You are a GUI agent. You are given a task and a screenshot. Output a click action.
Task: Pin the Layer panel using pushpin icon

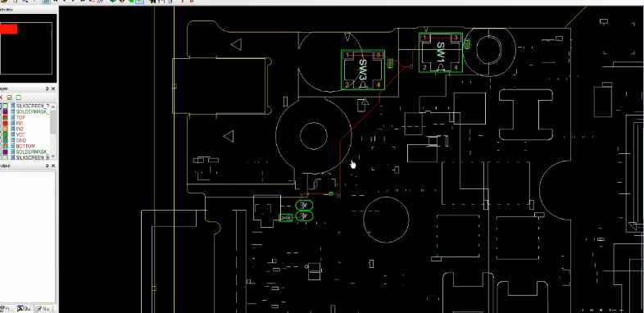point(47,88)
